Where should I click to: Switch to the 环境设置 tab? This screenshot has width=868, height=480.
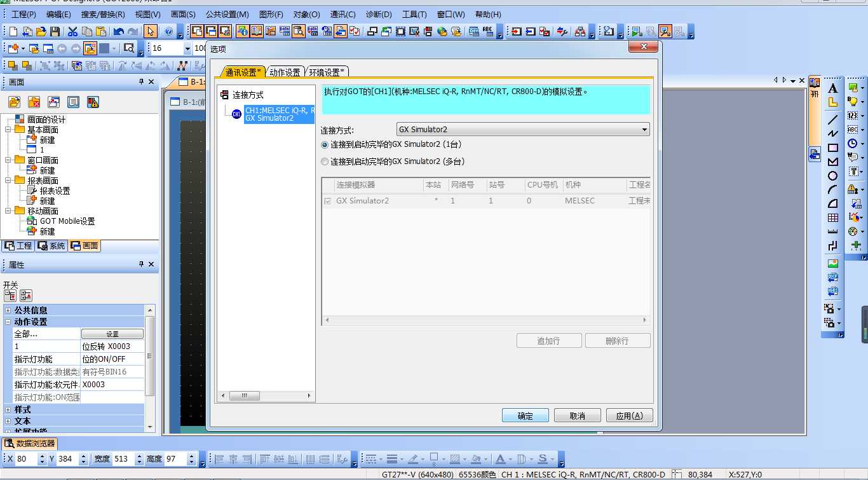(327, 72)
